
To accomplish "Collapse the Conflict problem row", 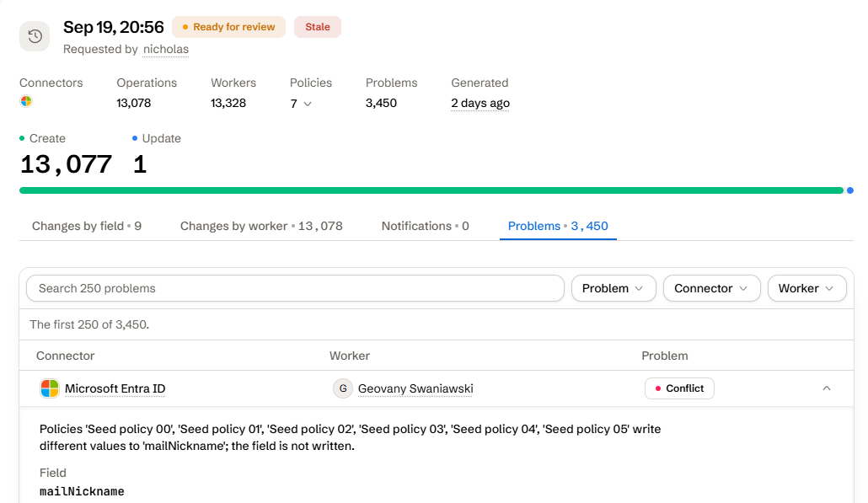I will point(827,388).
